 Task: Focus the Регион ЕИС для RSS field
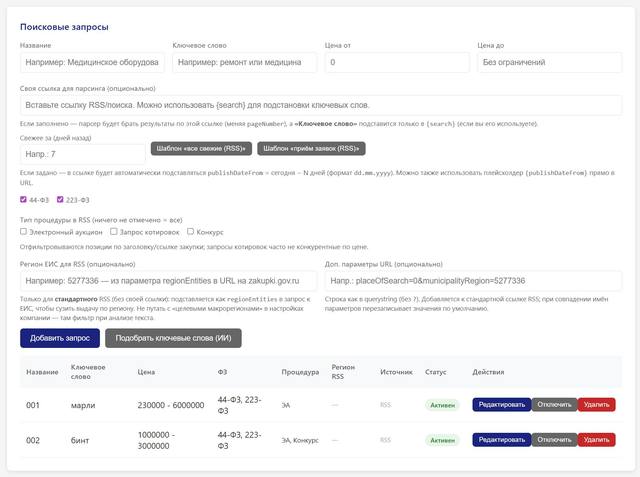(x=168, y=281)
